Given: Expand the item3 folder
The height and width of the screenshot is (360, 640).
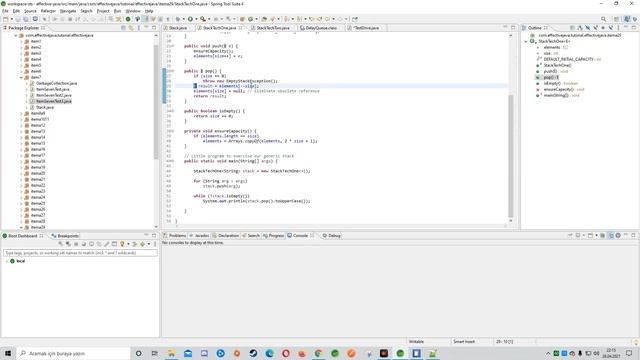Looking at the screenshot, I should tap(21, 53).
